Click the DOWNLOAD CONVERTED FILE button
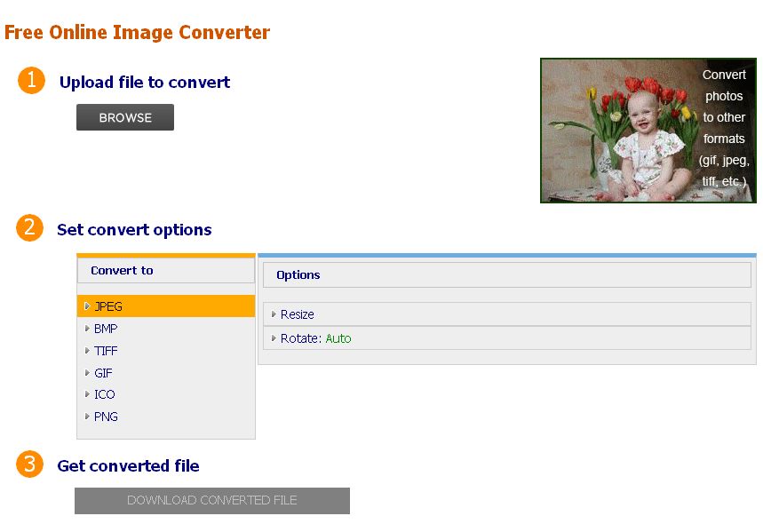The width and height of the screenshot is (763, 532). pyautogui.click(x=211, y=500)
